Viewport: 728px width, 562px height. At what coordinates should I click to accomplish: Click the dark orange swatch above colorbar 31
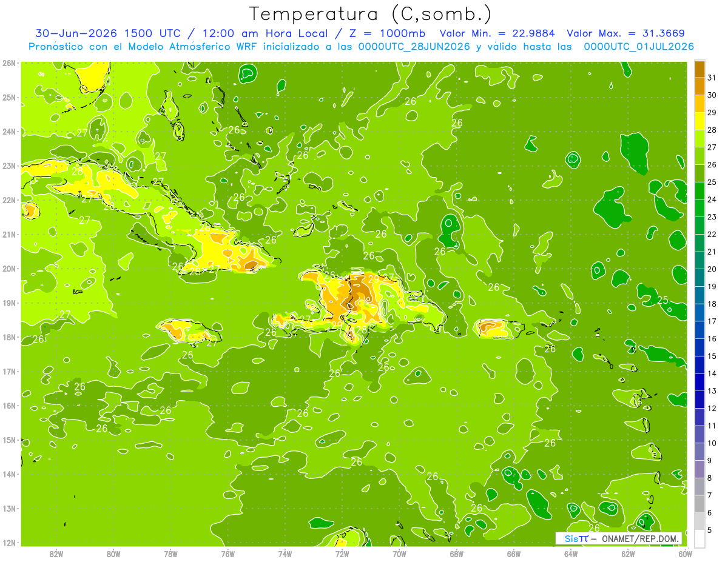click(699, 69)
